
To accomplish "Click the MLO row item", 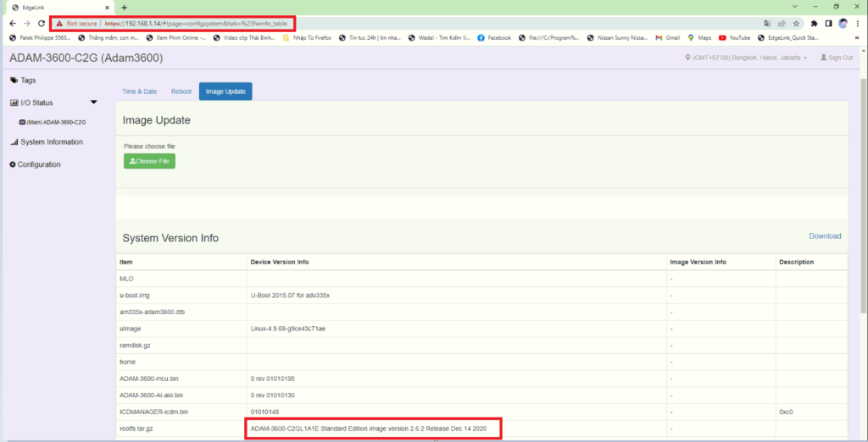I will pyautogui.click(x=126, y=279).
